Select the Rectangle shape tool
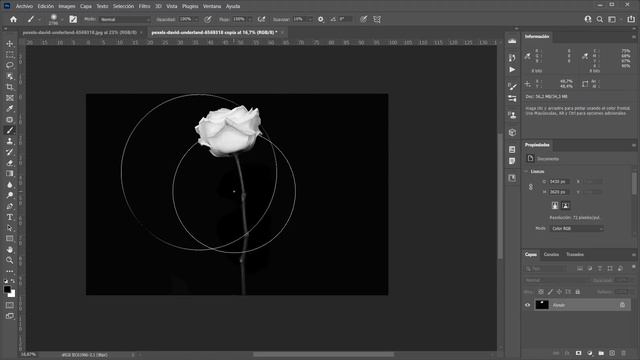This screenshot has width=640, height=360. click(x=10, y=239)
